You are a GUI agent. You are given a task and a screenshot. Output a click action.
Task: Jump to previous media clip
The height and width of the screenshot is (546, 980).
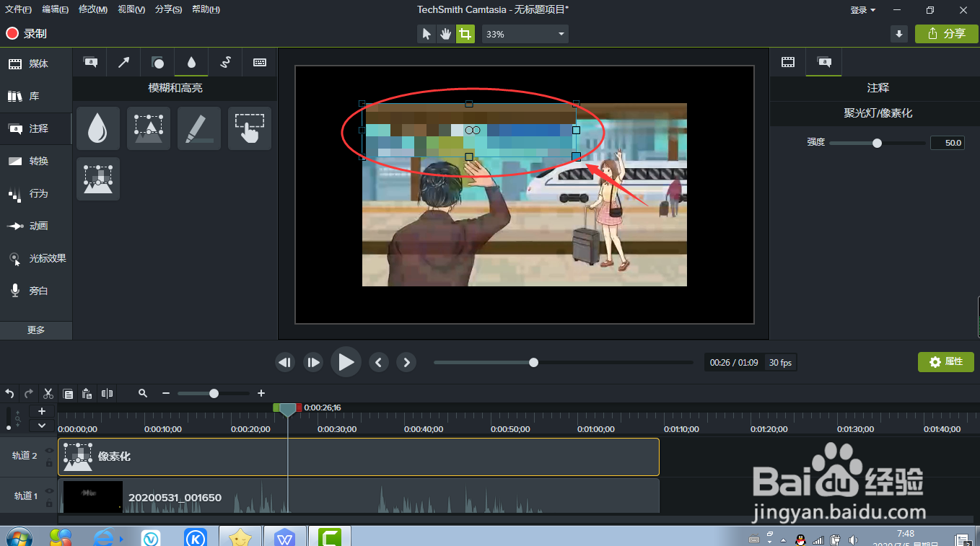(379, 362)
